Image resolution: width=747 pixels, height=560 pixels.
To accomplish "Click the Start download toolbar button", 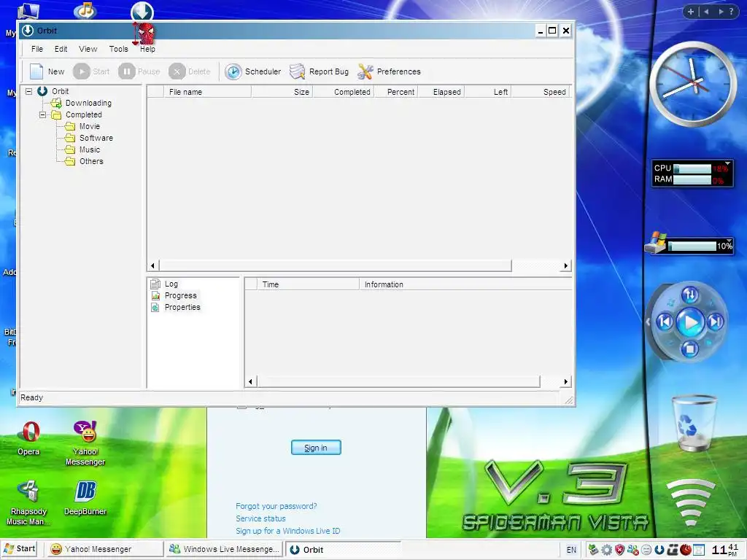I will [91, 71].
